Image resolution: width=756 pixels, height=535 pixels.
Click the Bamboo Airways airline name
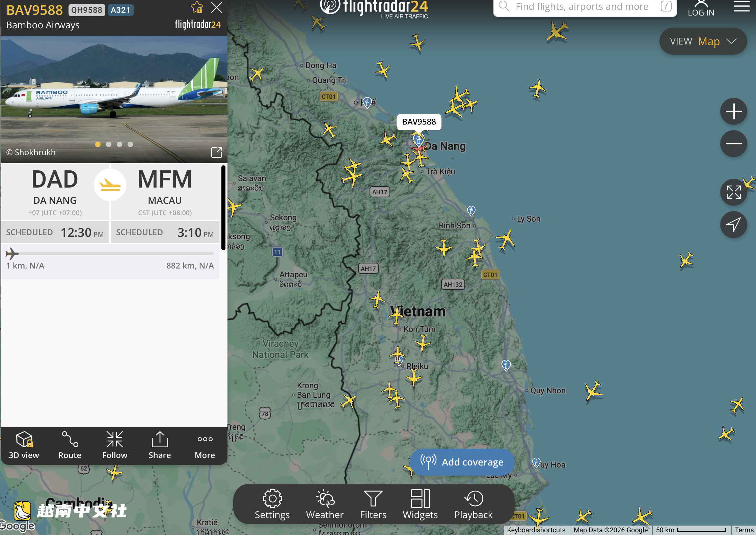tap(43, 25)
